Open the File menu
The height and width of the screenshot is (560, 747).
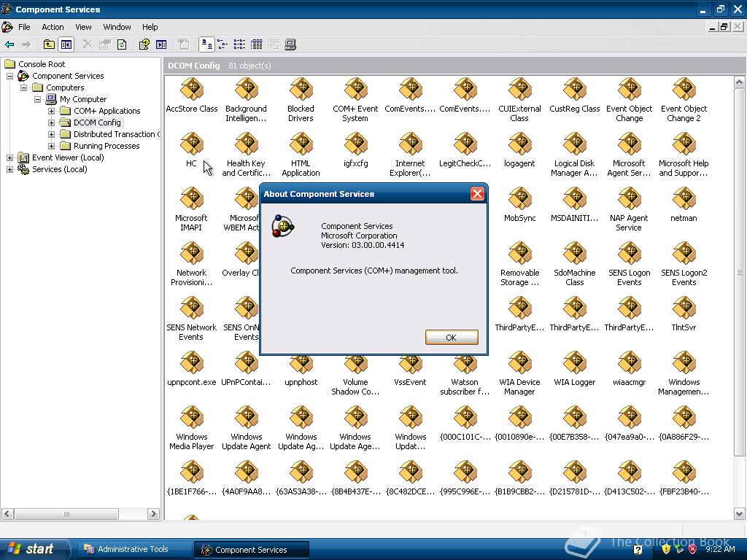coord(24,27)
